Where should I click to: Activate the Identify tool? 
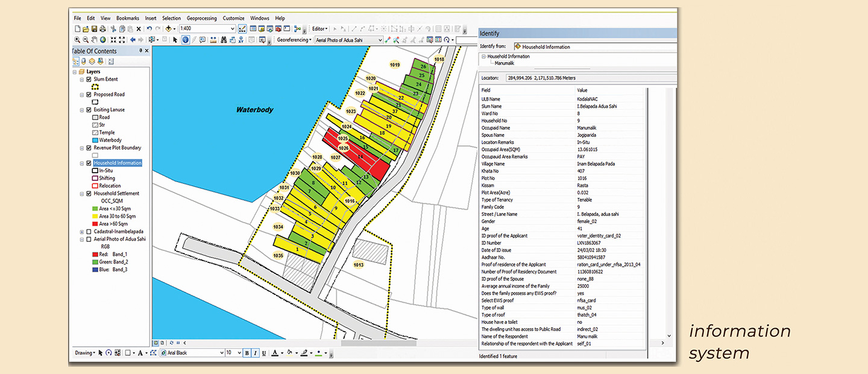click(186, 40)
